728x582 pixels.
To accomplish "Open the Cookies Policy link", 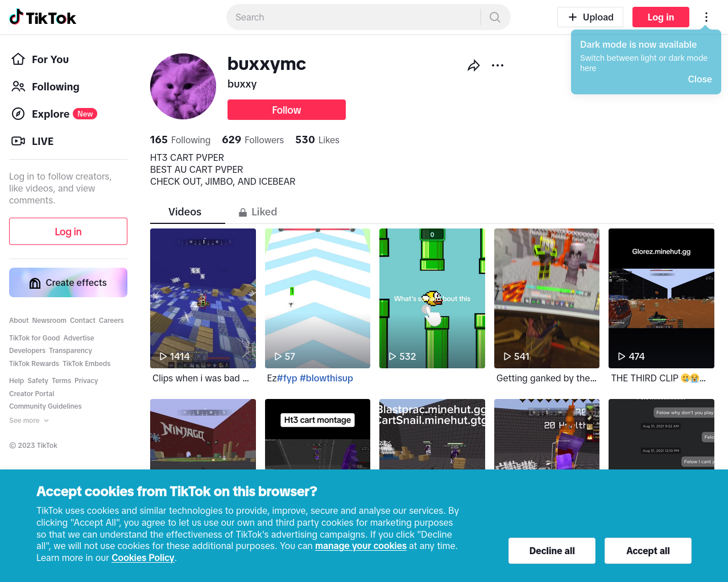I will tap(143, 558).
